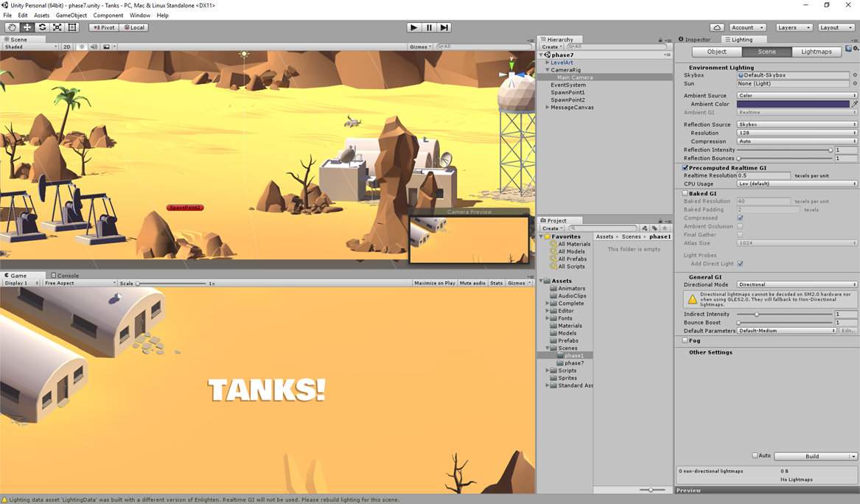Toggle 2D mode in Scene view

coord(67,47)
